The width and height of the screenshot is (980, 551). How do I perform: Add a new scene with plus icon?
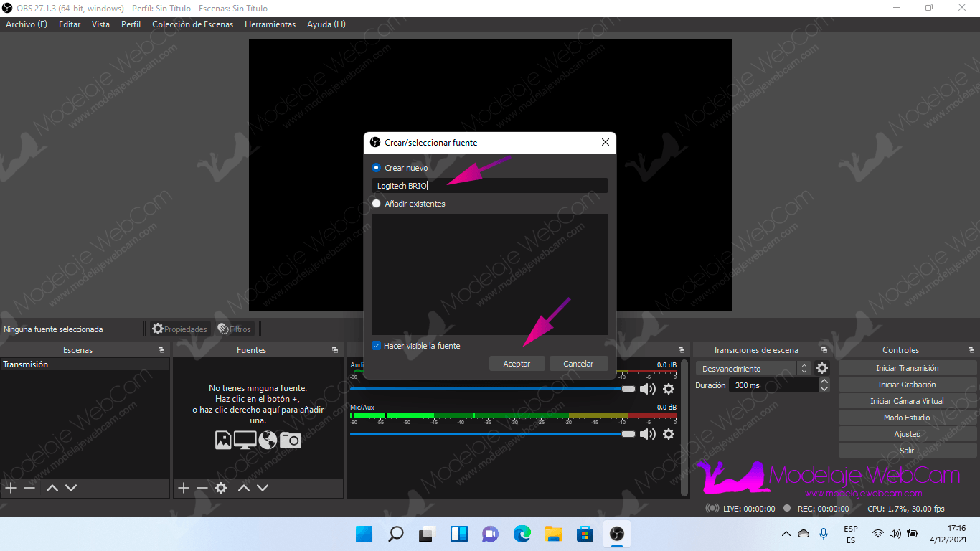click(11, 488)
